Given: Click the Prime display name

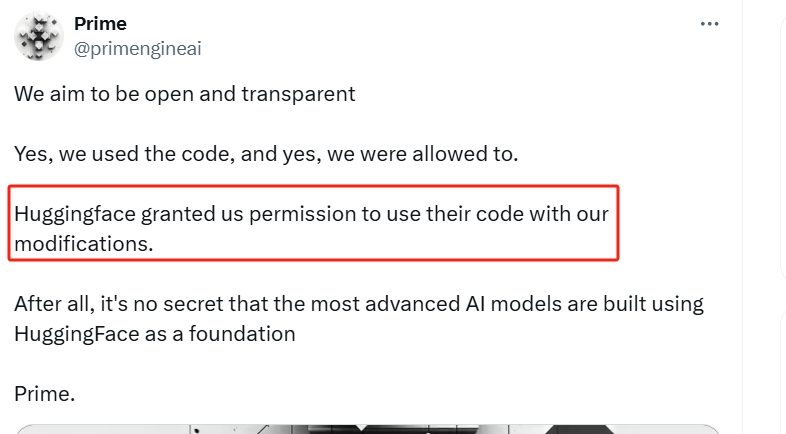Looking at the screenshot, I should pos(100,24).
